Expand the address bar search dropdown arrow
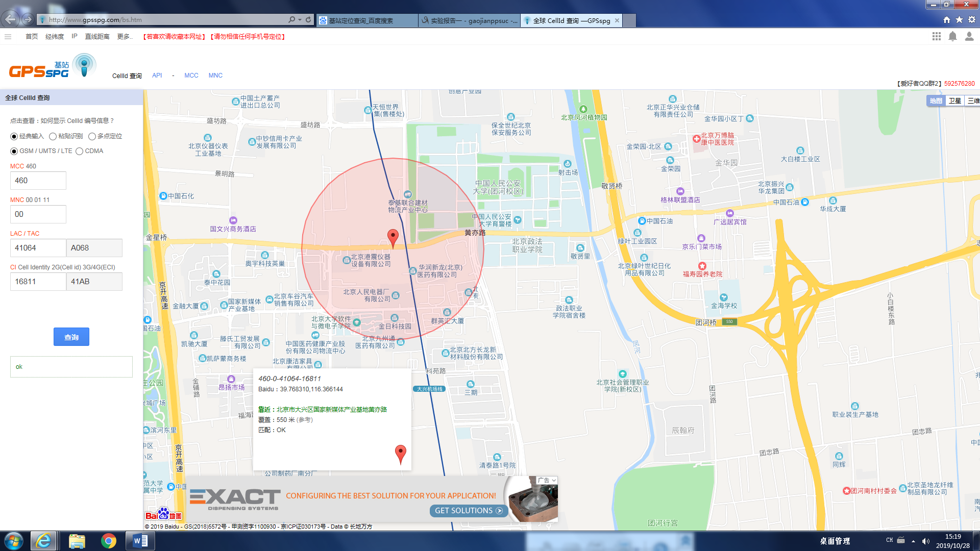 (300, 20)
